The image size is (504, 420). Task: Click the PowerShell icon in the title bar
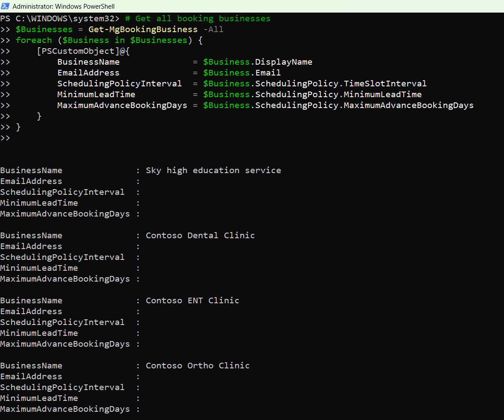pos(6,6)
